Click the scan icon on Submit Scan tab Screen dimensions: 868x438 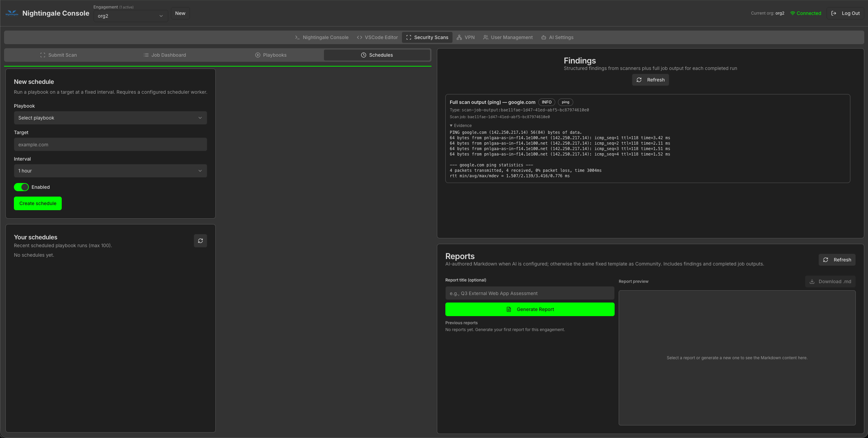pos(43,55)
